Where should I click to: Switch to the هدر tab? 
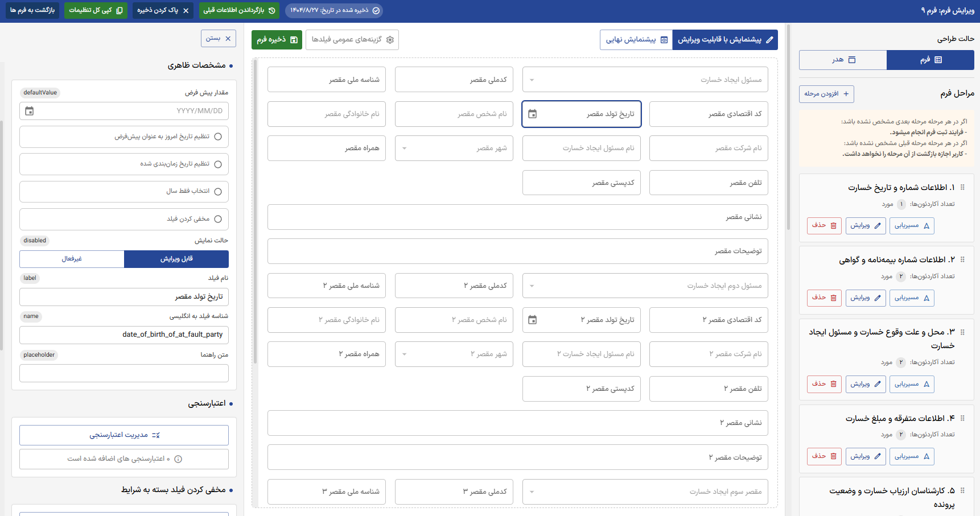[x=843, y=60]
